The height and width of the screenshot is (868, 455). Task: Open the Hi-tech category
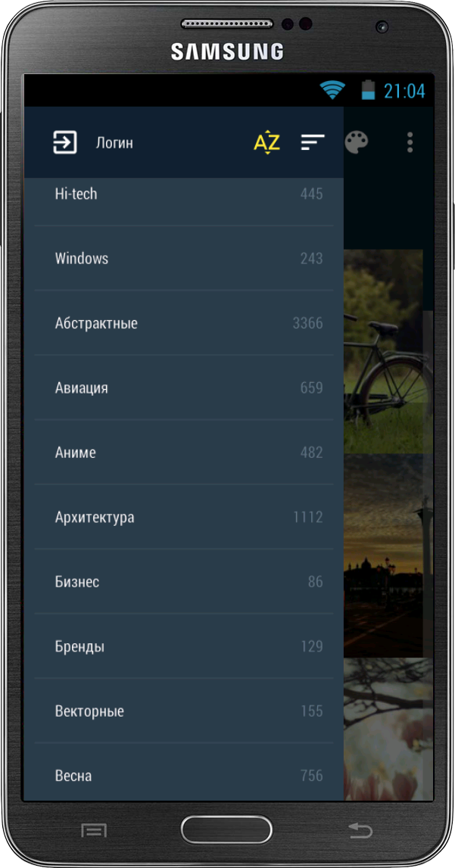184,194
